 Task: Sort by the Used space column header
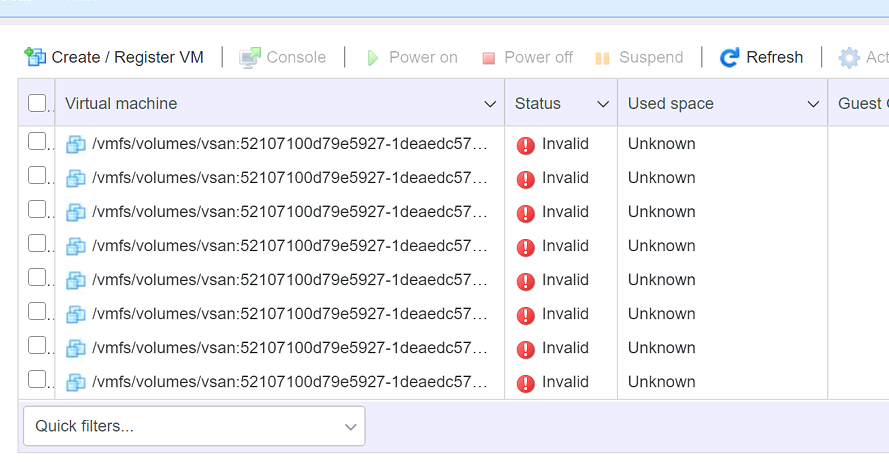pyautogui.click(x=671, y=104)
